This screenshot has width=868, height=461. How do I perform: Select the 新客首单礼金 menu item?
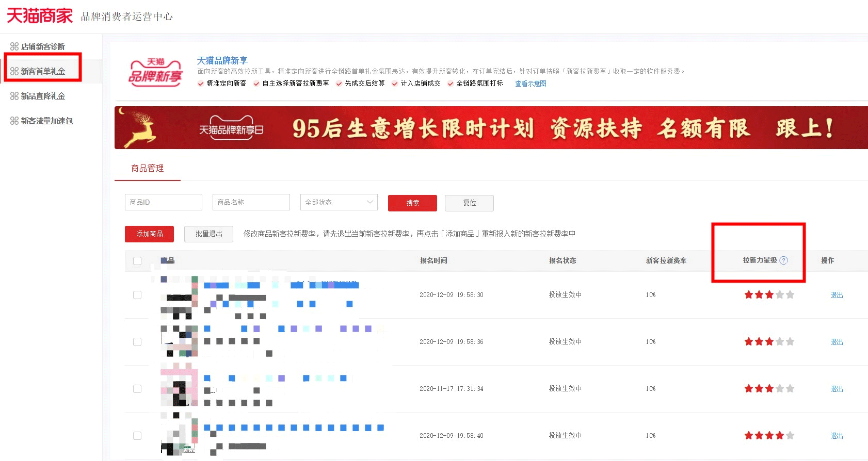43,71
